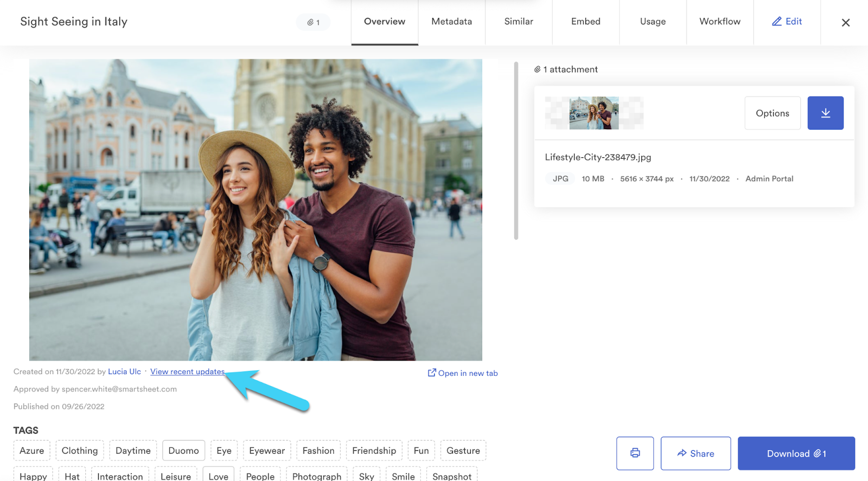This screenshot has width=868, height=481.
Task: Click the Edit button
Action: 787,22
